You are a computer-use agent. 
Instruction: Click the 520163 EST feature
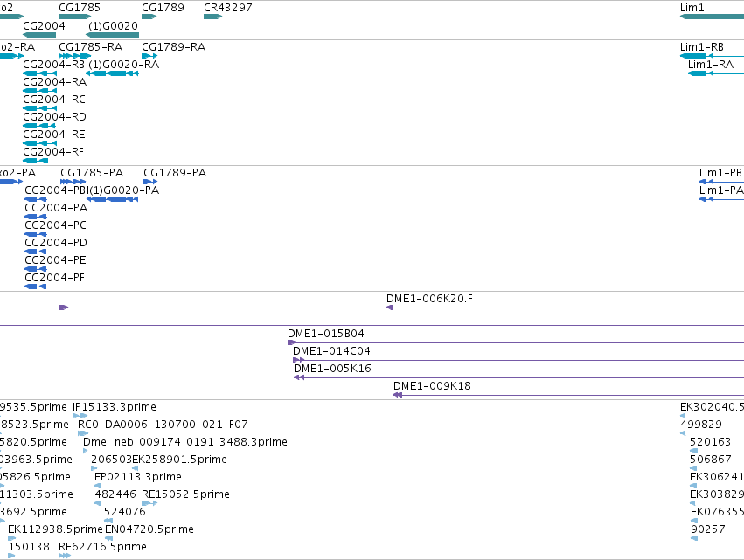(x=693, y=451)
